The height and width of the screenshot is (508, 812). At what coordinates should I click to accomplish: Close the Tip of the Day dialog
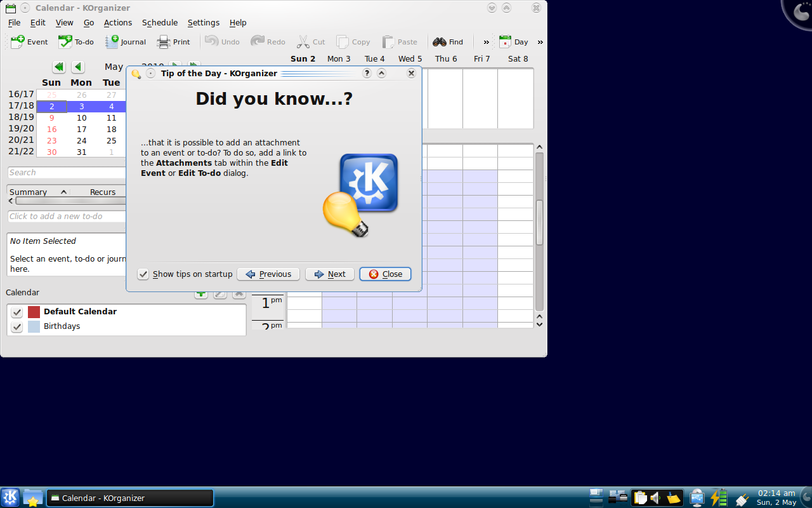386,274
